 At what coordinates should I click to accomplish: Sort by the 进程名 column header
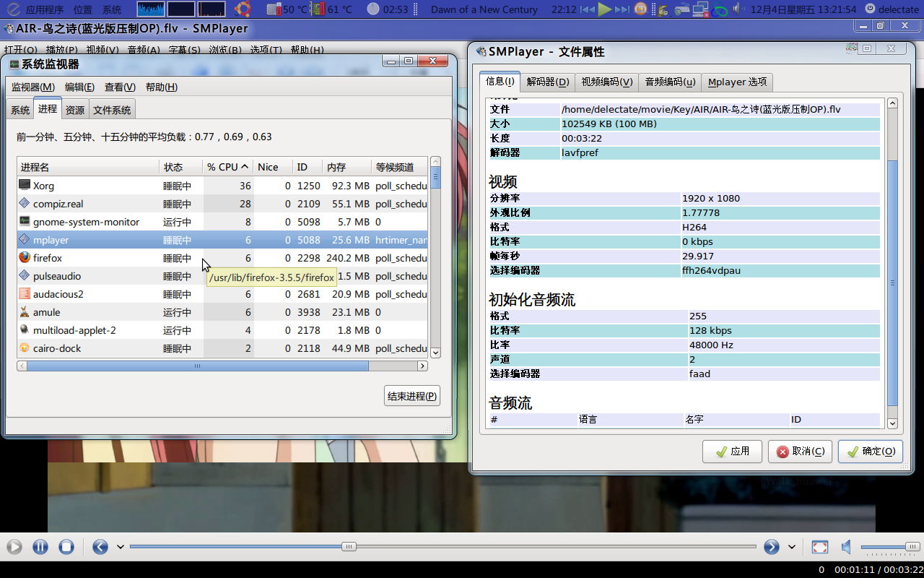pyautogui.click(x=88, y=167)
